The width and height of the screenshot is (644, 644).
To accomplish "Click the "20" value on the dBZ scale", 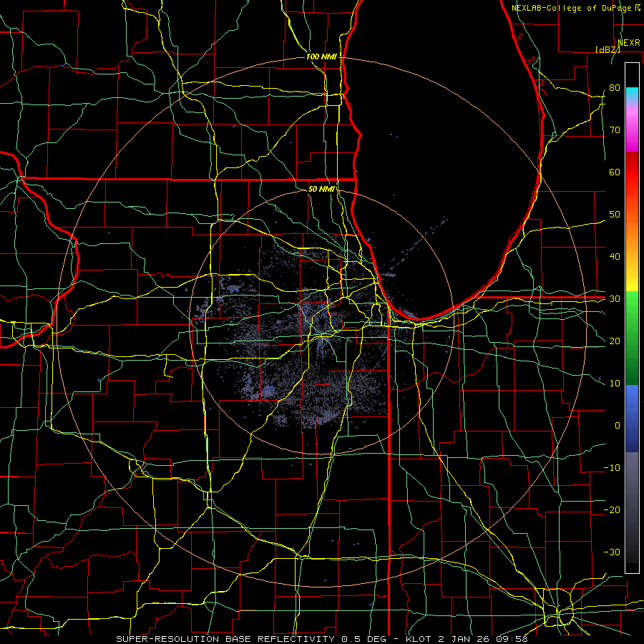I will coord(615,341).
